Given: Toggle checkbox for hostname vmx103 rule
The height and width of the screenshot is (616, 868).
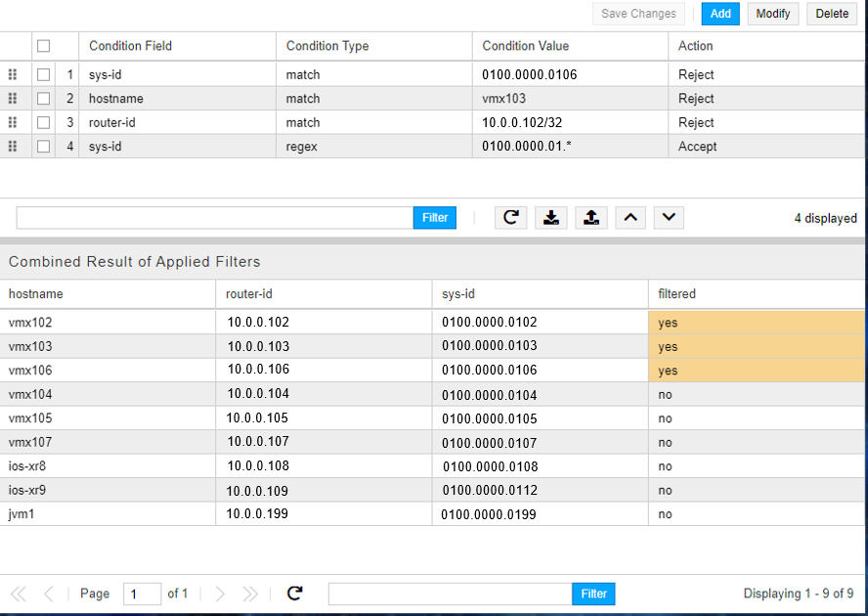Looking at the screenshot, I should pyautogui.click(x=43, y=99).
